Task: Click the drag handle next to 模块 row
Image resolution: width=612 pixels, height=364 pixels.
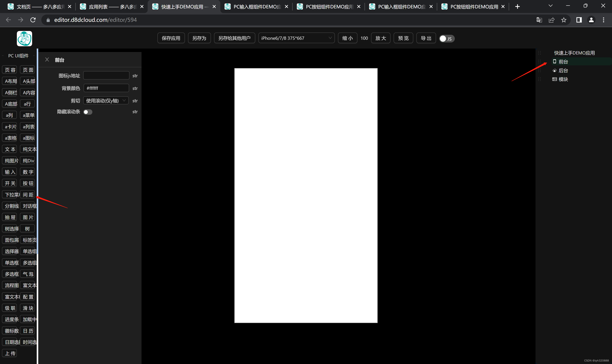Action: point(540,79)
